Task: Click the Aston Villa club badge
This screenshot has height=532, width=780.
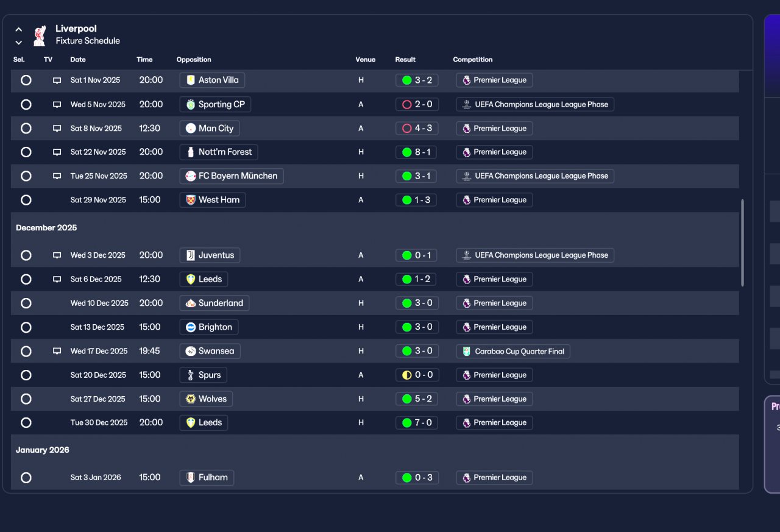Action: coord(191,80)
